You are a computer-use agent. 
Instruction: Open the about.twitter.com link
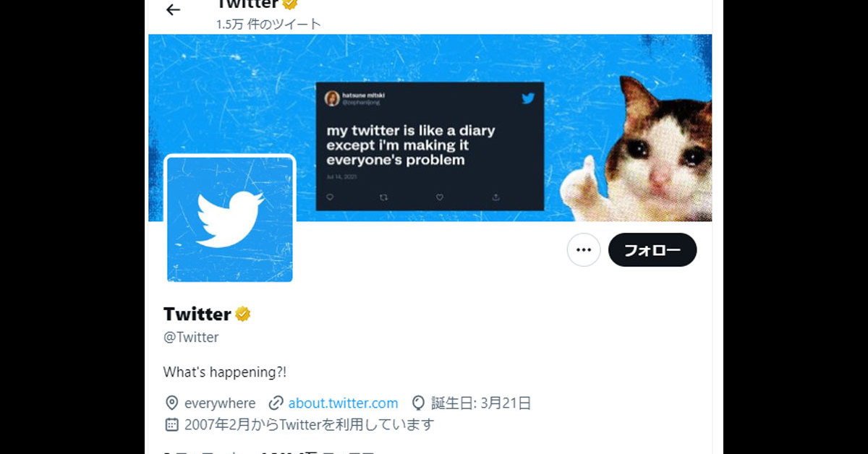tap(343, 403)
